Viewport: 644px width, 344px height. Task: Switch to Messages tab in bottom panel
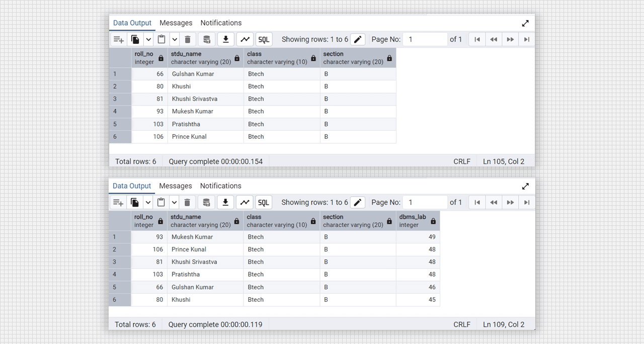tap(176, 186)
